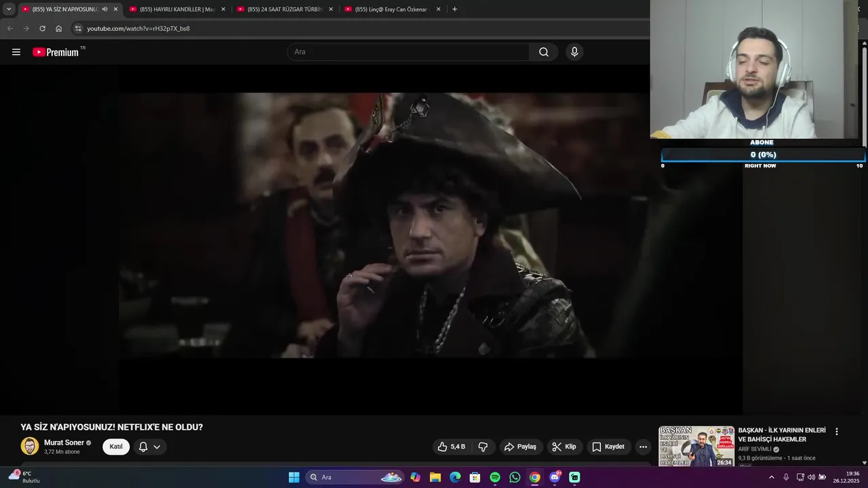Screen dimensions: 868x488
Task: Click the video title YA SİZ N'APIYOSUNUZ
Action: point(112,427)
